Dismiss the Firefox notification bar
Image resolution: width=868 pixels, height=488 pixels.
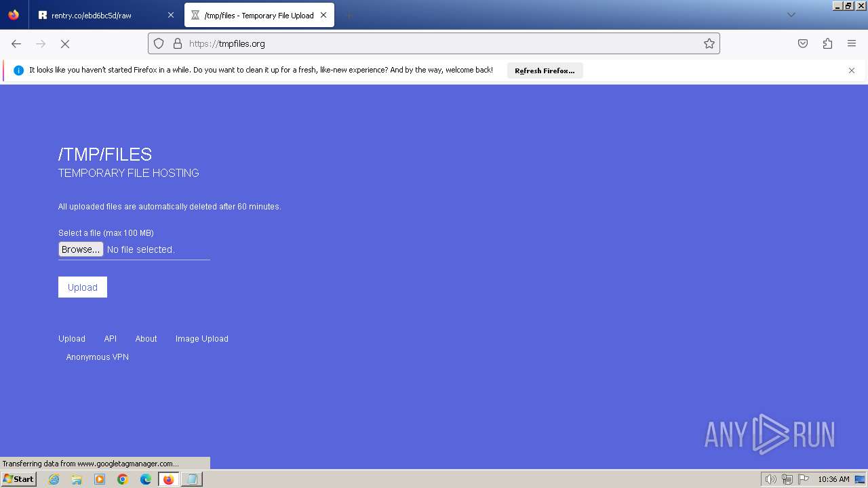point(852,70)
